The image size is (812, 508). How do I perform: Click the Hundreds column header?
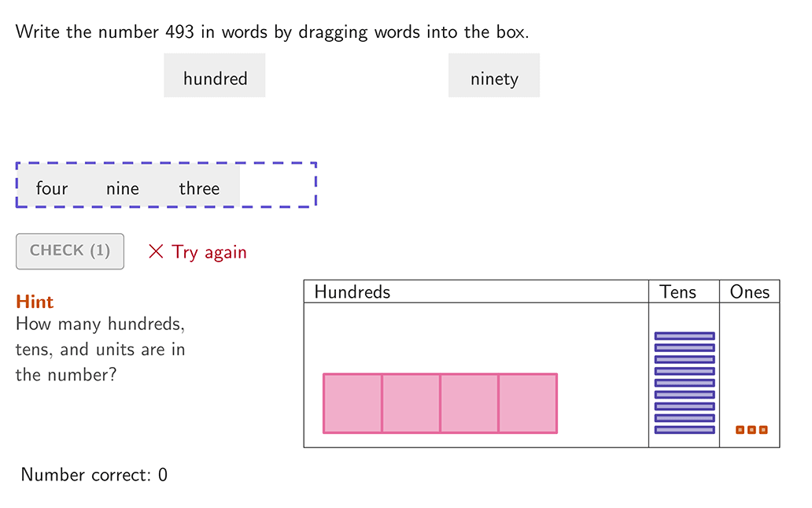[x=352, y=292]
